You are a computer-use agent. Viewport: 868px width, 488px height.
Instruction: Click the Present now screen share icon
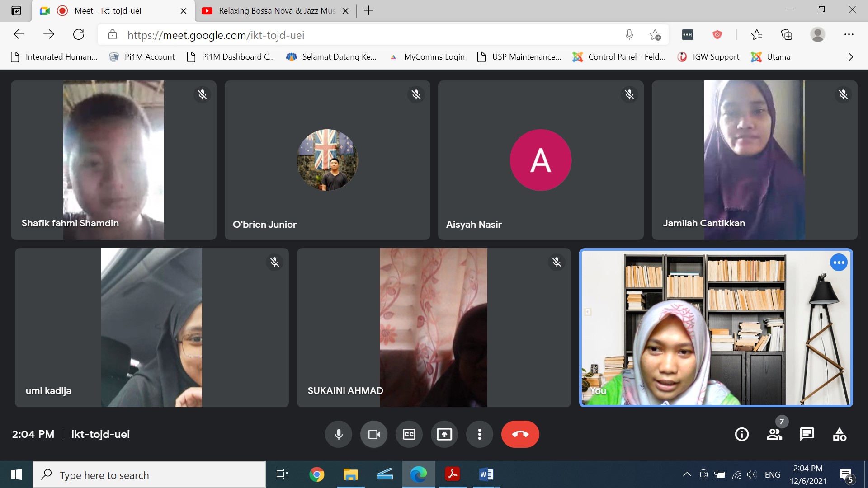pyautogui.click(x=444, y=434)
